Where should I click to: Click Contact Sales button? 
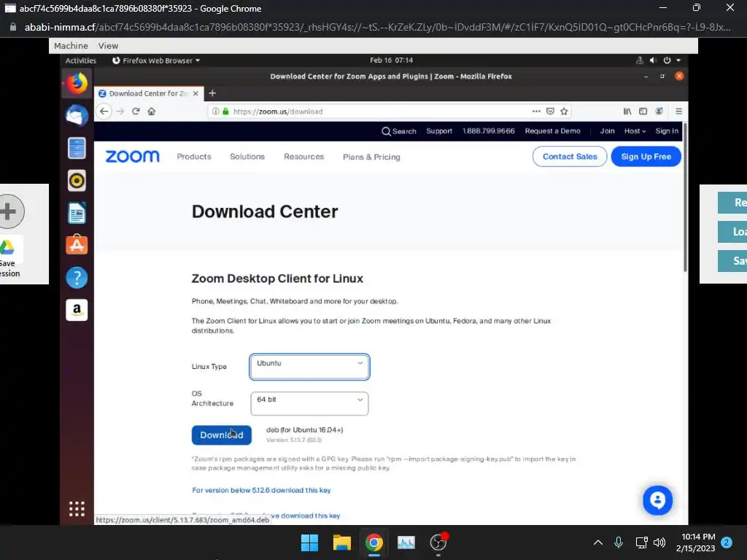point(570,157)
